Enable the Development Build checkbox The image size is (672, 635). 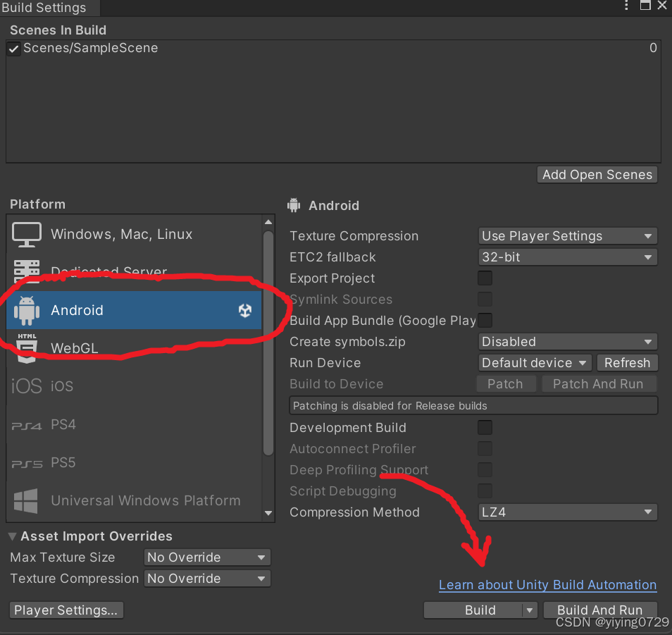[485, 428]
